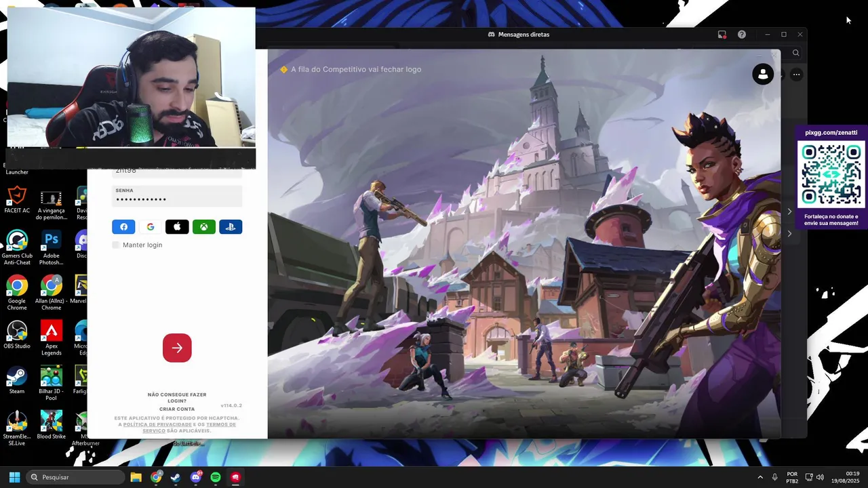Screen dimensions: 868x488
Task: Click the Pesquisar taskbar search box
Action: (x=75, y=477)
